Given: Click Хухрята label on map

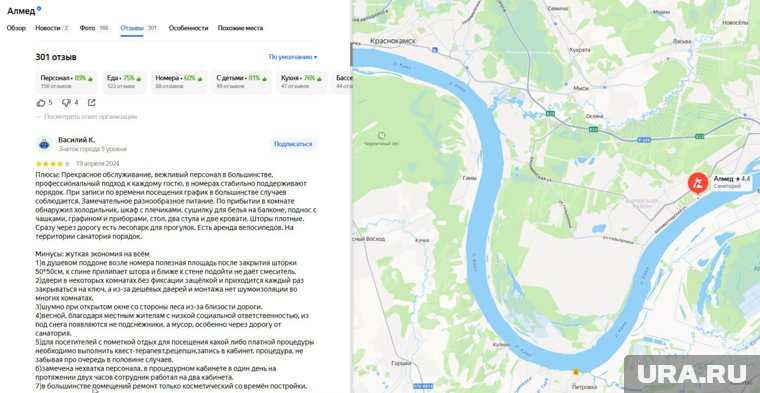Looking at the screenshot, I should pyautogui.click(x=580, y=50).
